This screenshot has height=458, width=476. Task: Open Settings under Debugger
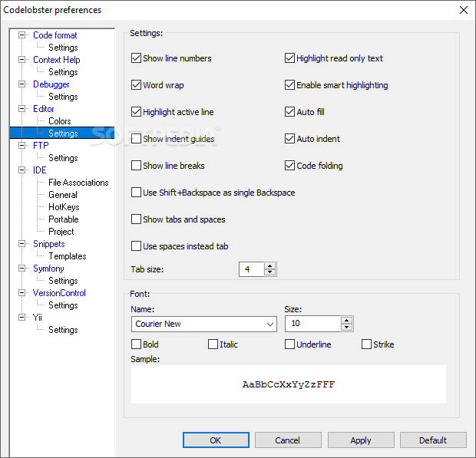[x=63, y=97]
